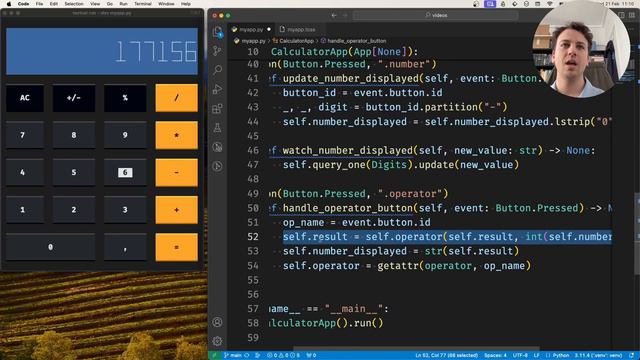Open the Selection menu
640x360 pixels.
point(74,4)
